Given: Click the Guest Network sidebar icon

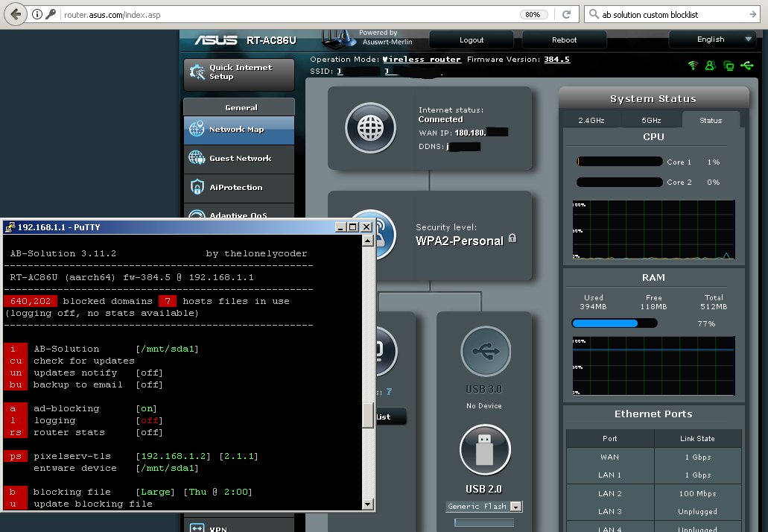Looking at the screenshot, I should pos(197,158).
